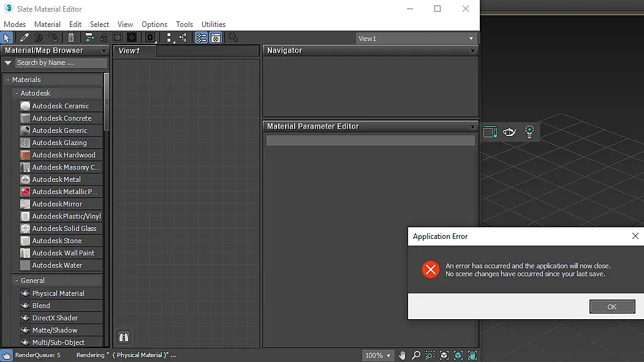The width and height of the screenshot is (644, 362).
Task: Click the render frame window icon
Action: [x=490, y=132]
